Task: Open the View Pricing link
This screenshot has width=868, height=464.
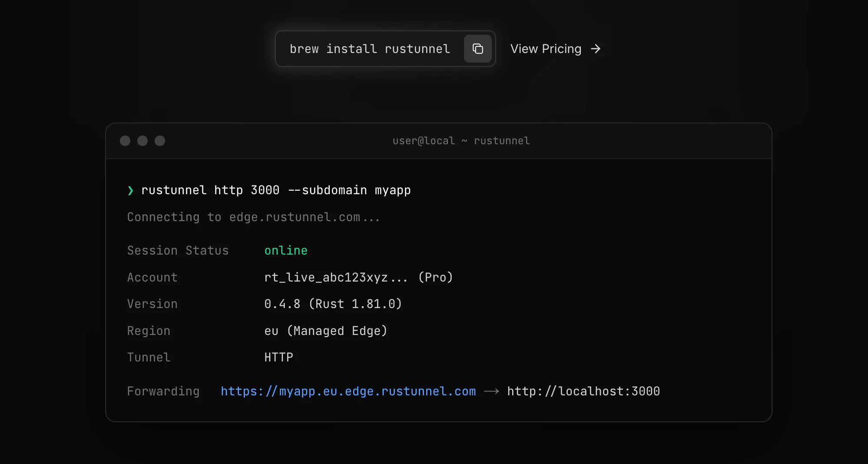Action: 555,49
